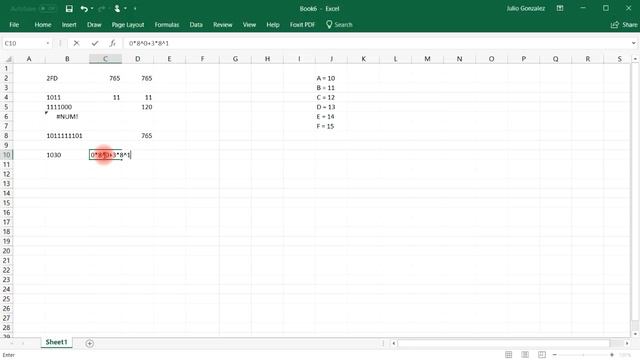
Task: Switch to the Draw tab
Action: click(94, 25)
